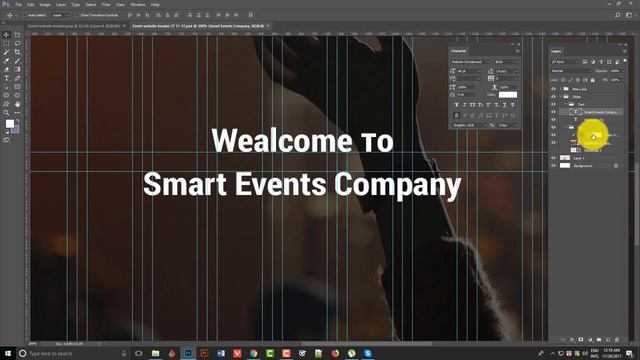This screenshot has height=360, width=640.
Task: Create new group using folder icon
Action: (599, 340)
